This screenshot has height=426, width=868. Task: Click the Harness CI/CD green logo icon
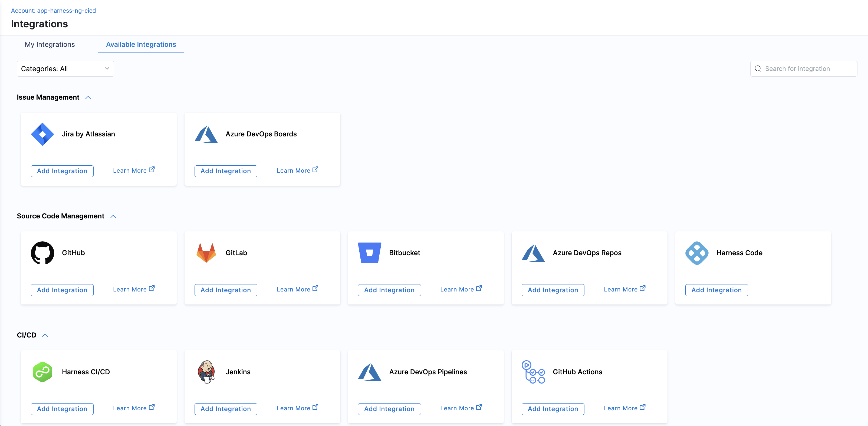[42, 372]
